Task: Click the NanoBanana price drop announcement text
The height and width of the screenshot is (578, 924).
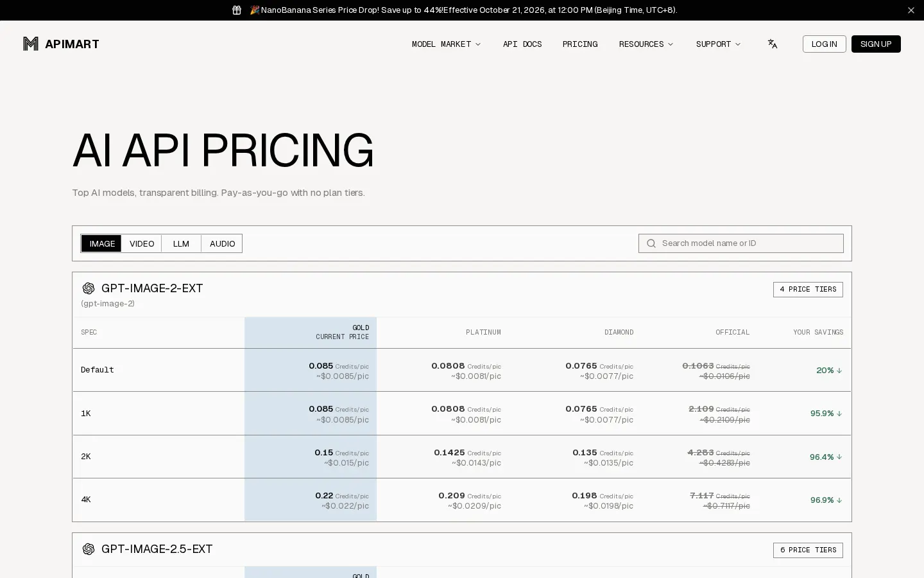Action: [463, 10]
